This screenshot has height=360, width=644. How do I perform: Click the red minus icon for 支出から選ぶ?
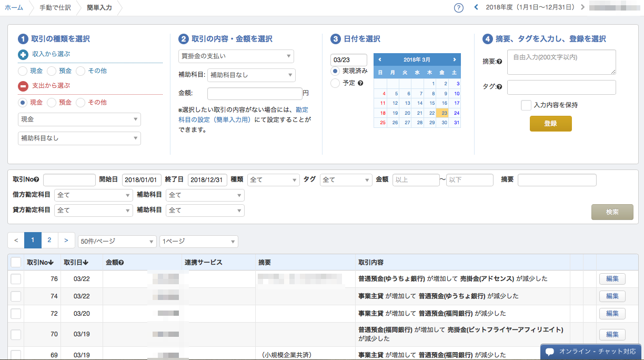[x=23, y=86]
